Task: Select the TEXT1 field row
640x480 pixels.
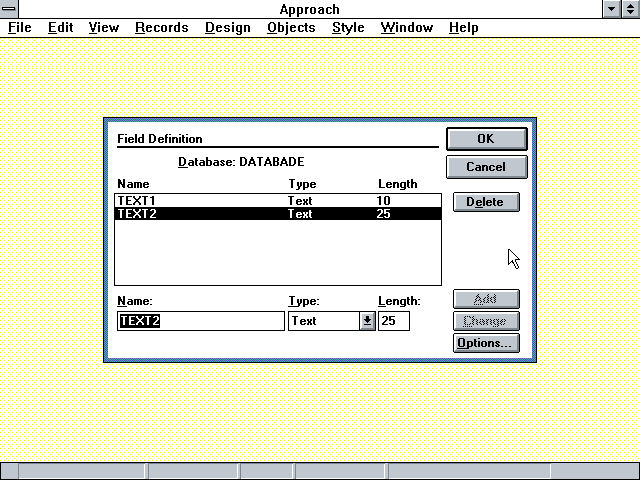Action: [x=278, y=200]
